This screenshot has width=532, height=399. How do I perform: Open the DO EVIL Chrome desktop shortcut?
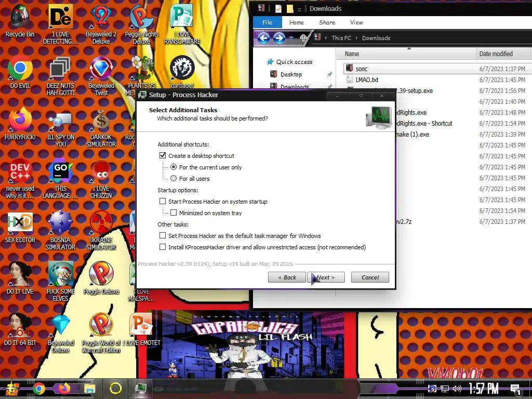click(20, 72)
